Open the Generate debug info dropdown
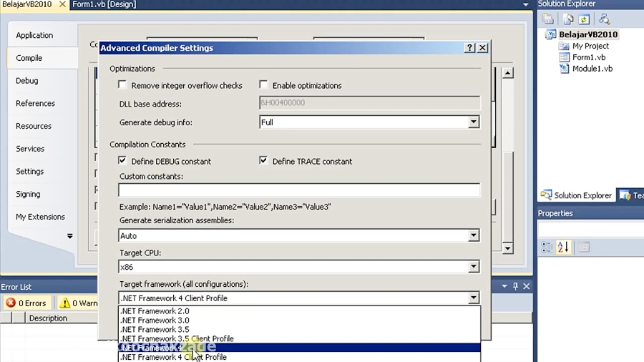Image resolution: width=644 pixels, height=362 pixels. 474,122
